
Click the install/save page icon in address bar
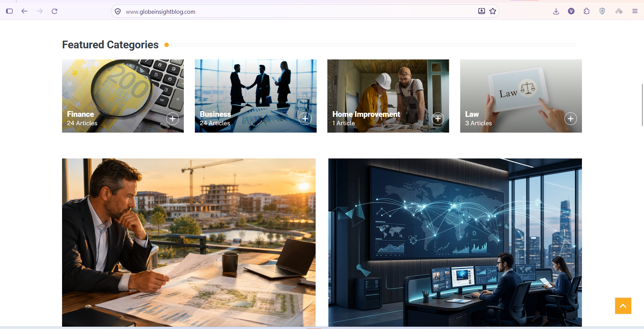[x=482, y=11]
